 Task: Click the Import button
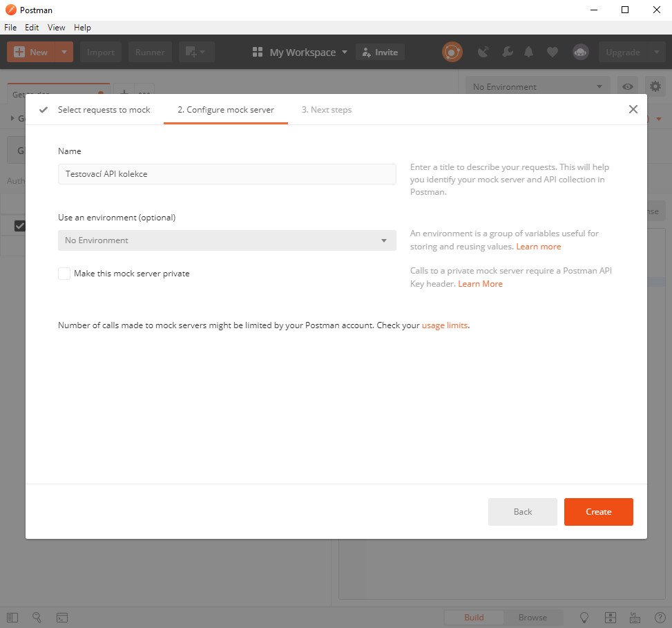pyautogui.click(x=101, y=53)
